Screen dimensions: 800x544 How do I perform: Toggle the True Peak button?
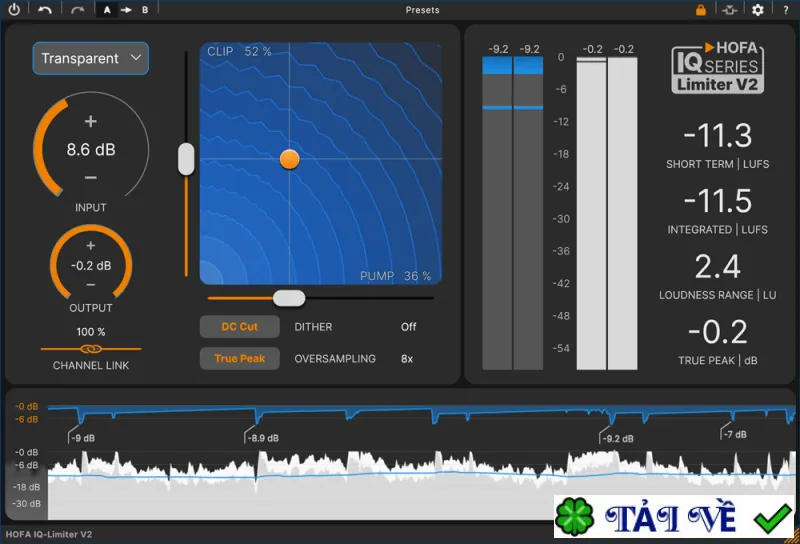pyautogui.click(x=240, y=358)
